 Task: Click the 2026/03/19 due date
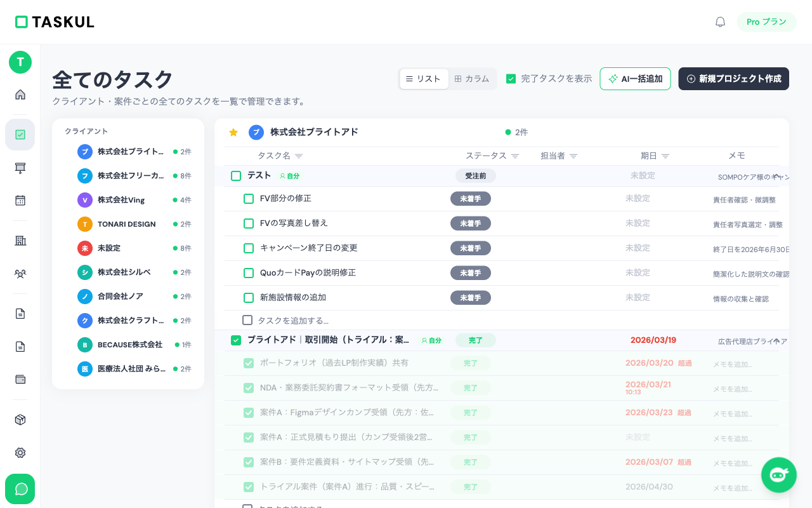[x=653, y=340]
